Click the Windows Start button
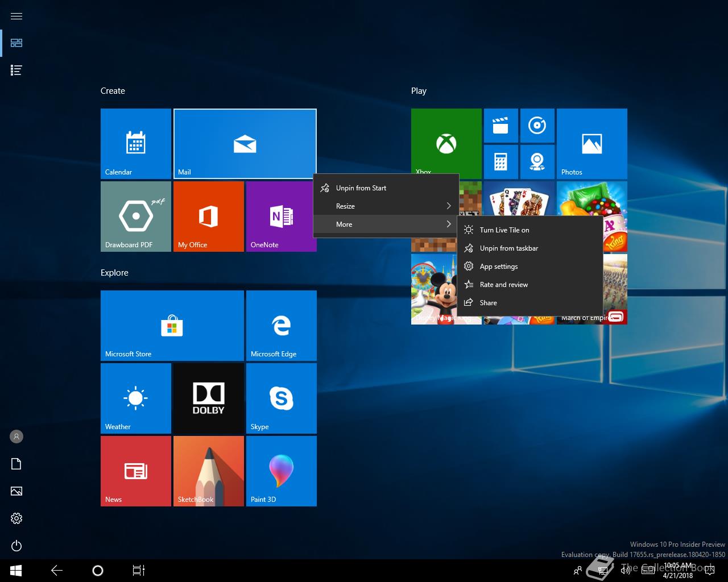 click(16, 571)
